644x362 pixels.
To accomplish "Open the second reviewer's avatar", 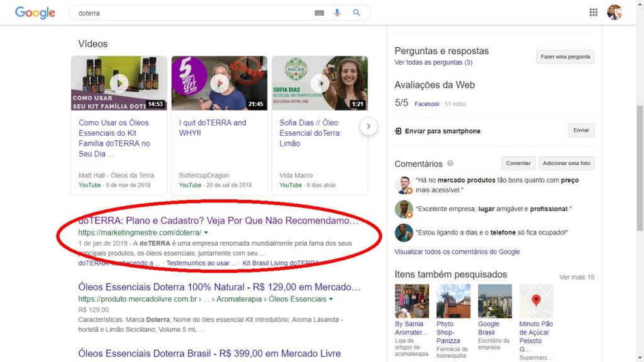I will tap(404, 209).
